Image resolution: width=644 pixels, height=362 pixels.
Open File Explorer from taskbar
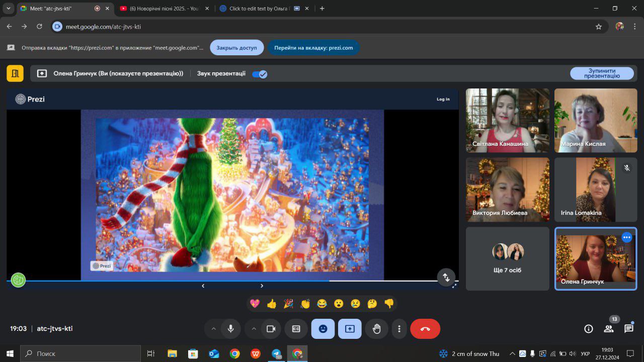172,354
